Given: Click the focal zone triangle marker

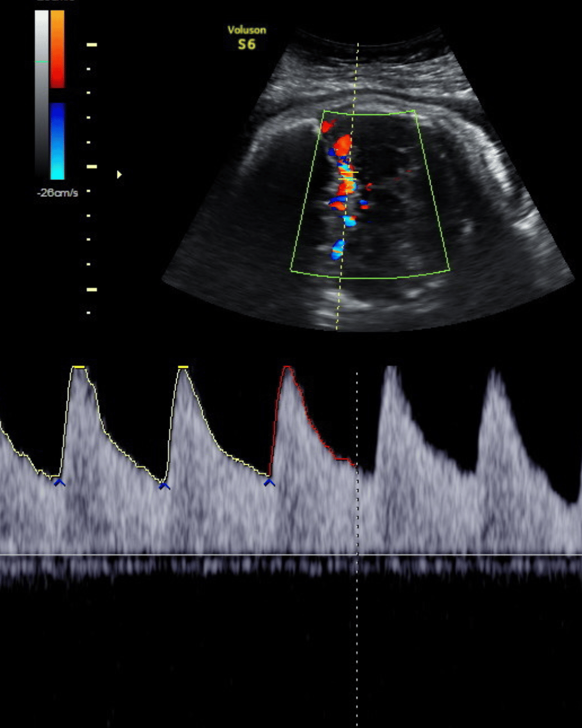Looking at the screenshot, I should 120,174.
